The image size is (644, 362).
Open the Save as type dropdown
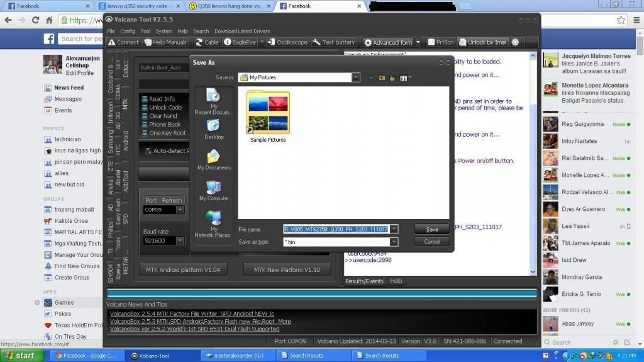point(394,242)
